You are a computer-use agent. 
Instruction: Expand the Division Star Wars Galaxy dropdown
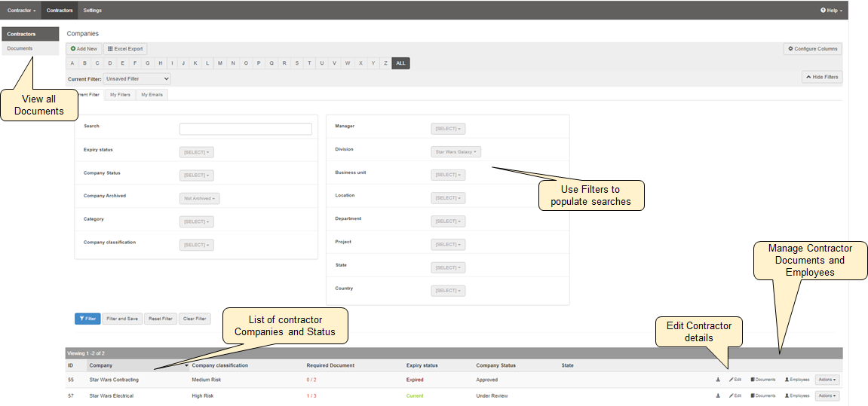pos(455,151)
